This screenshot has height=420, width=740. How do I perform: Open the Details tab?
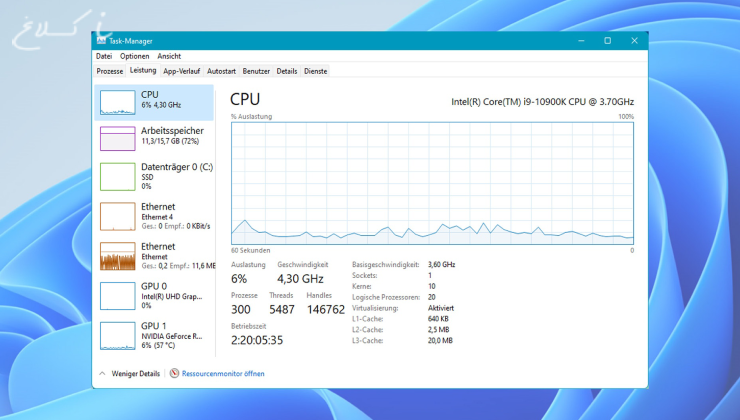(x=287, y=71)
